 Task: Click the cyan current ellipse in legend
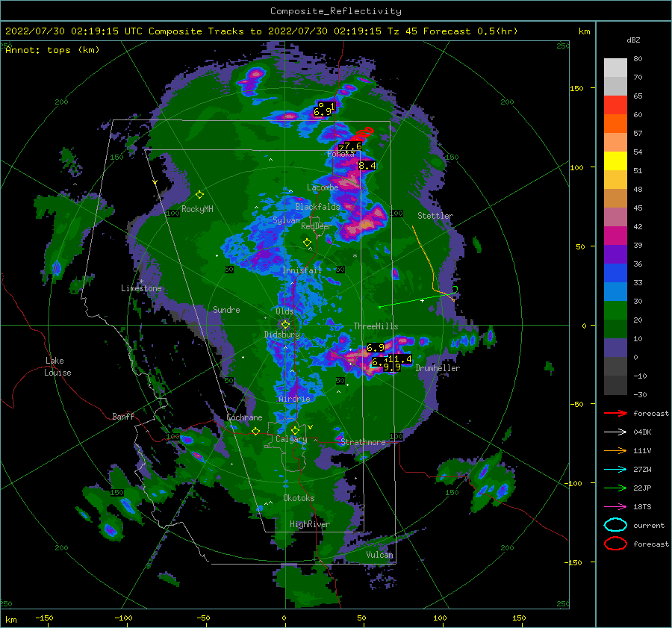615,525
